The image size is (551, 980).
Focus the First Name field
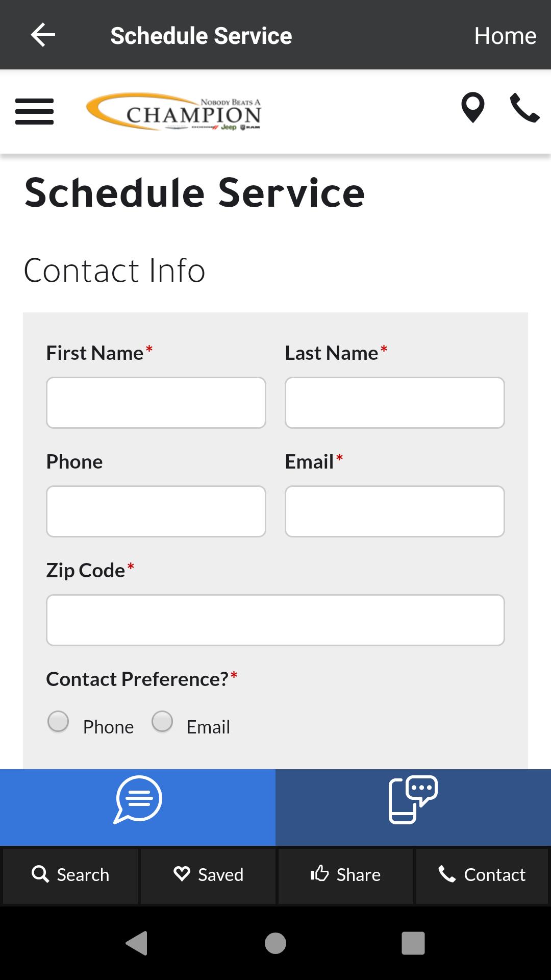click(x=156, y=403)
